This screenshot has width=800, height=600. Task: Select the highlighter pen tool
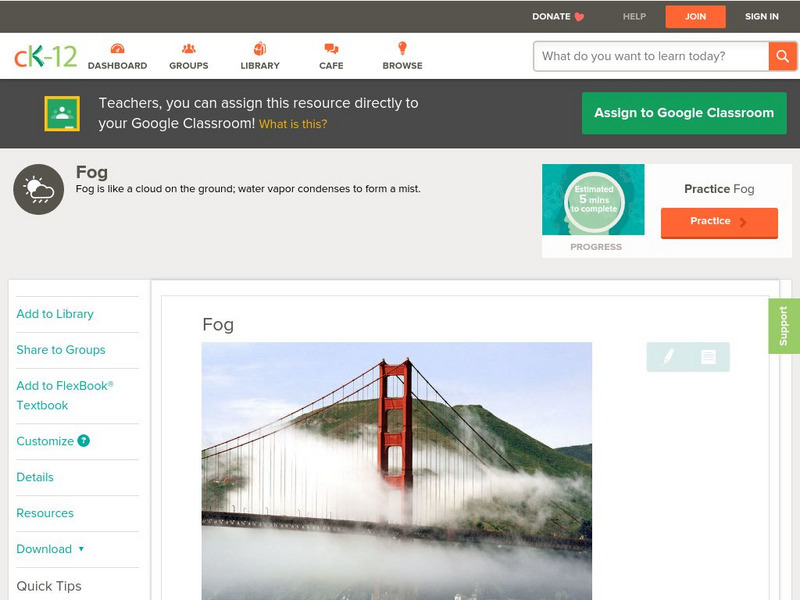pyautogui.click(x=668, y=356)
